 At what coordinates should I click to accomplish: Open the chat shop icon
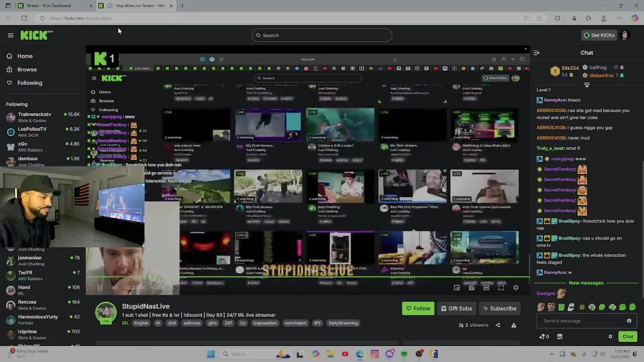click(x=559, y=337)
